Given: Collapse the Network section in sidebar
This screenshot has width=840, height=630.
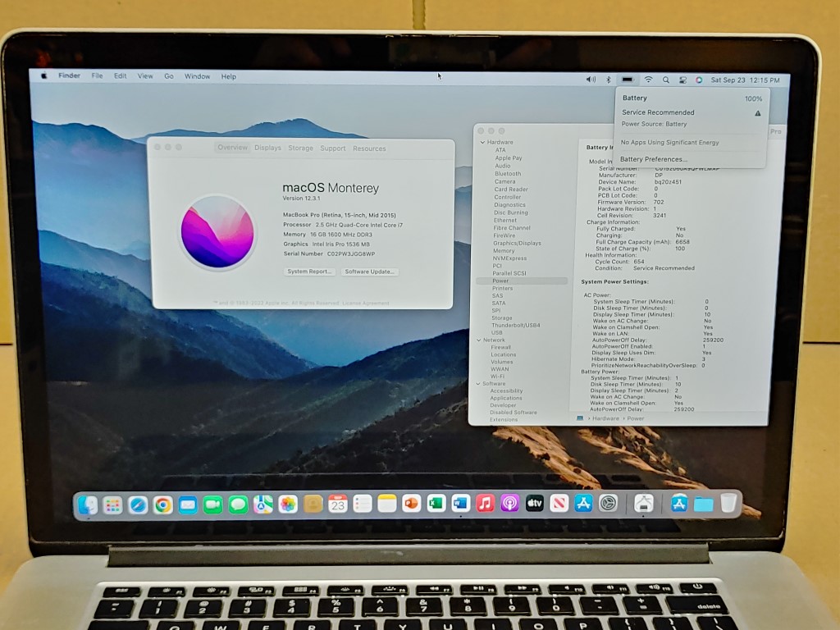Looking at the screenshot, I should (x=479, y=340).
